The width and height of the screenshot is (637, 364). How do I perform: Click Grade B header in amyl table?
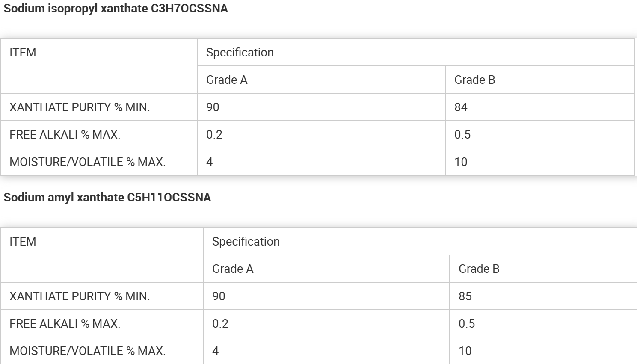[479, 269]
